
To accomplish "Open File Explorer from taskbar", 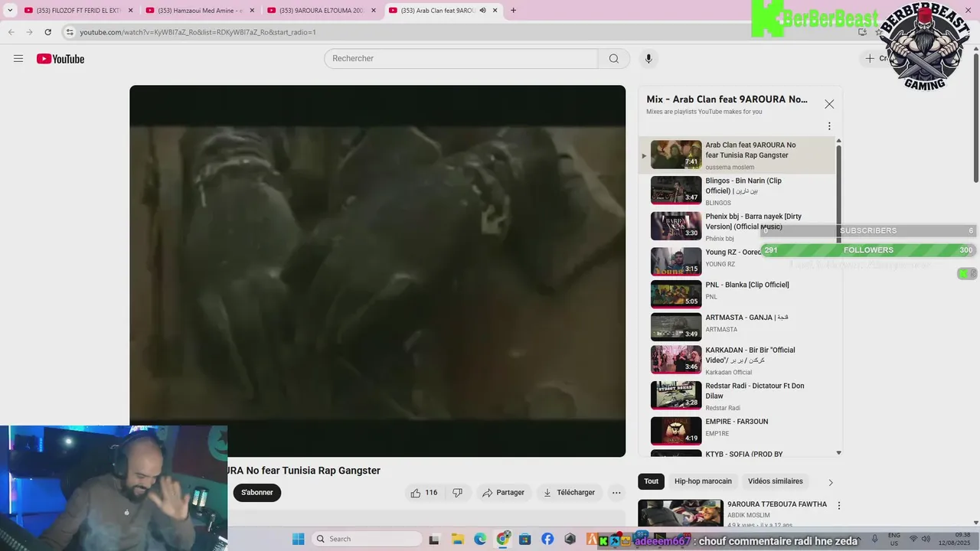I will tap(457, 539).
